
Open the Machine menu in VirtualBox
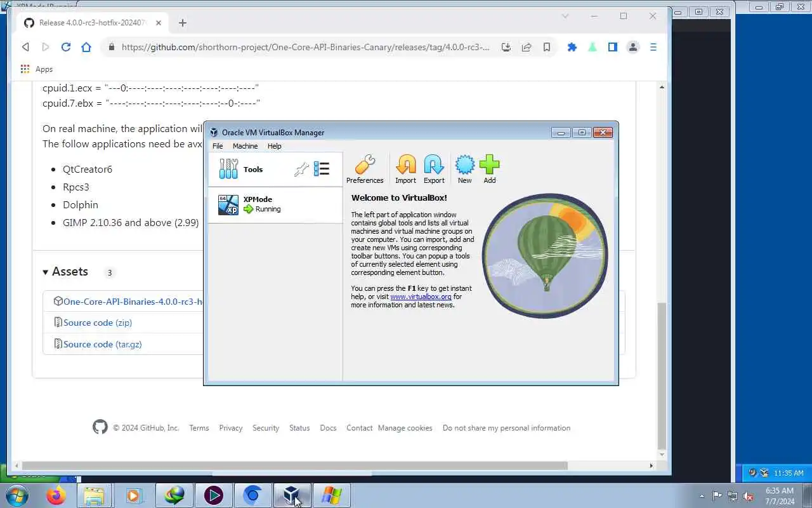[x=245, y=146]
